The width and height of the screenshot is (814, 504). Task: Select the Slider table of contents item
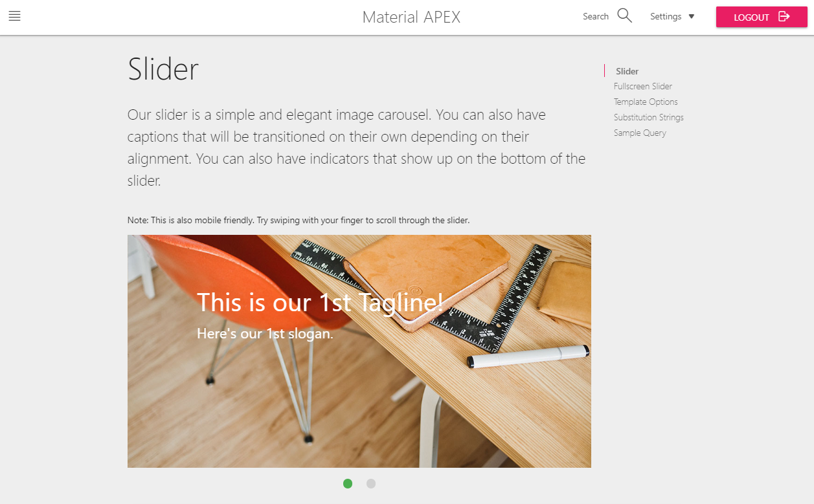(627, 71)
